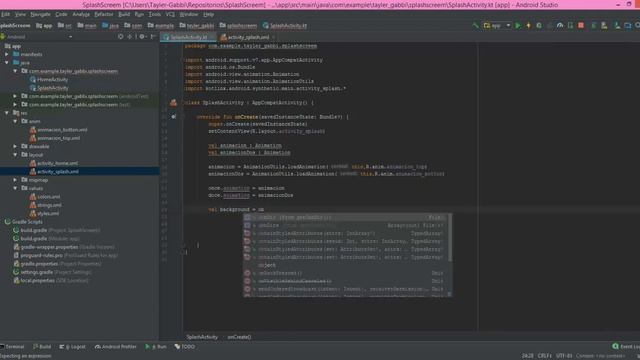Viewport: 640px width, 360px height.
Task: Click the Debug app bug icon
Action: point(539,25)
